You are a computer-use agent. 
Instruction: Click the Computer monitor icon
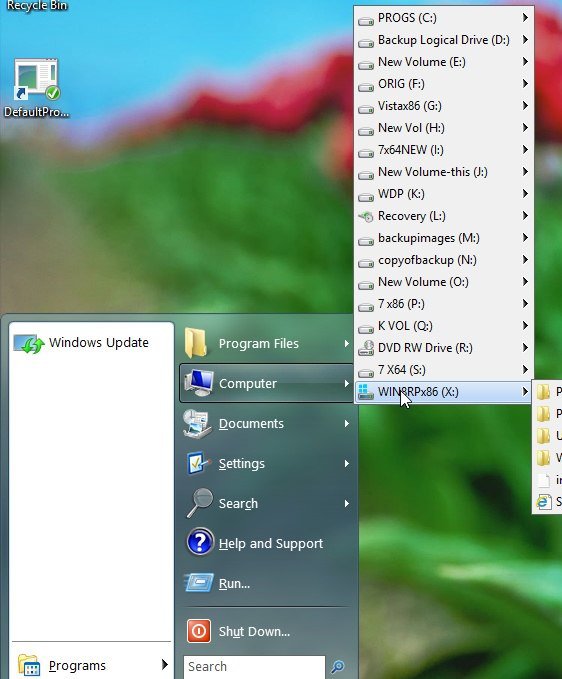coord(199,383)
